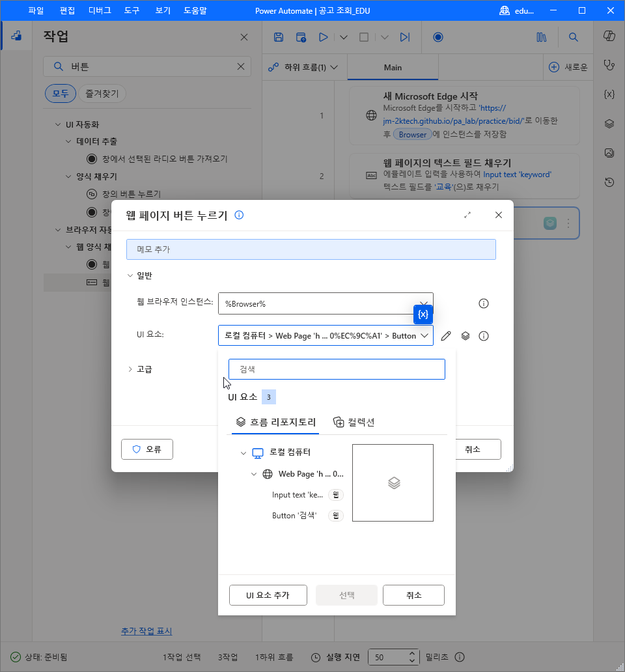Click 추가 작업 표시 link

click(x=146, y=631)
